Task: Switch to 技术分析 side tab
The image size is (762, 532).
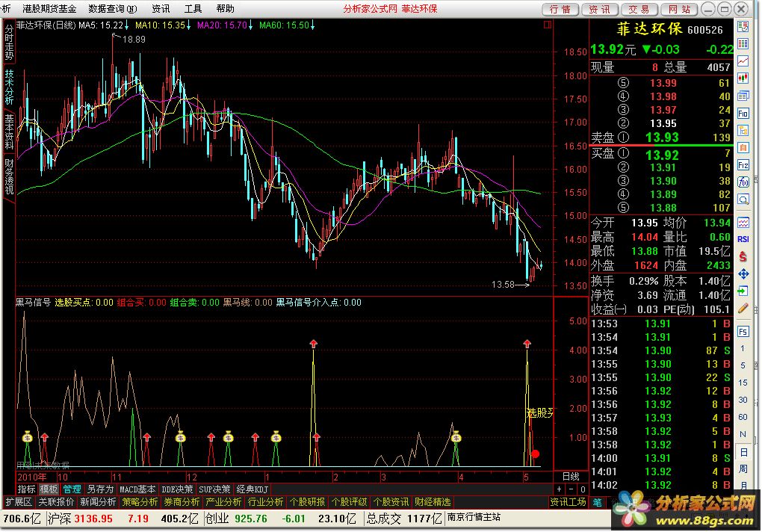Action: (9, 87)
